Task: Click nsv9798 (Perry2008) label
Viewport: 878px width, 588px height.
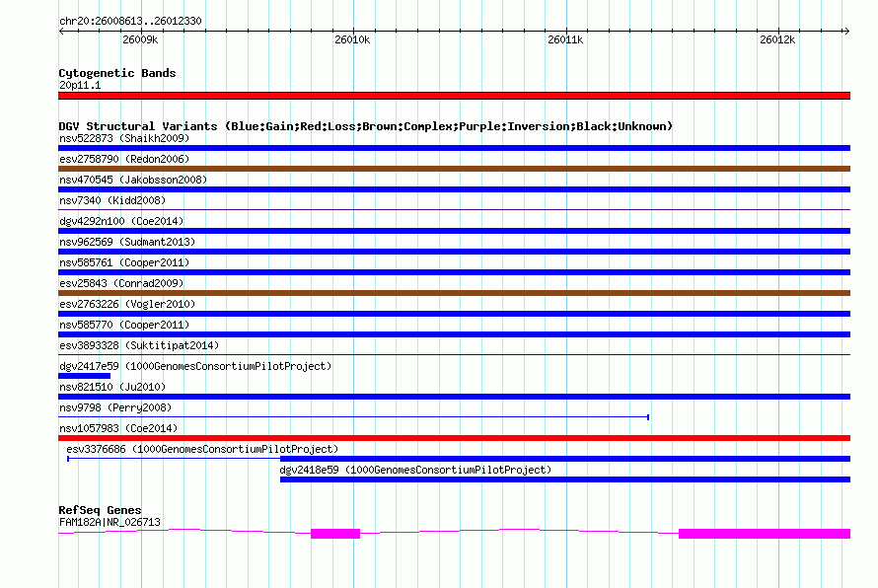Action: (115, 407)
